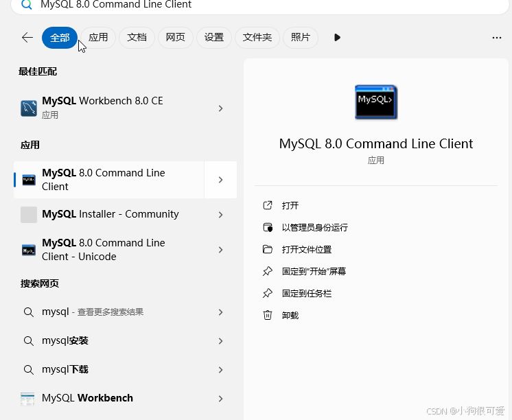Viewport: 512px width, 420px height.
Task: Switch to the 文档 filter tab
Action: coord(137,38)
